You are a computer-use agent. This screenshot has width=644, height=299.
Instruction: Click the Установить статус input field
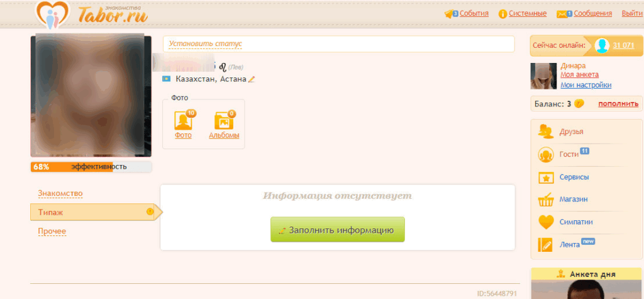338,44
